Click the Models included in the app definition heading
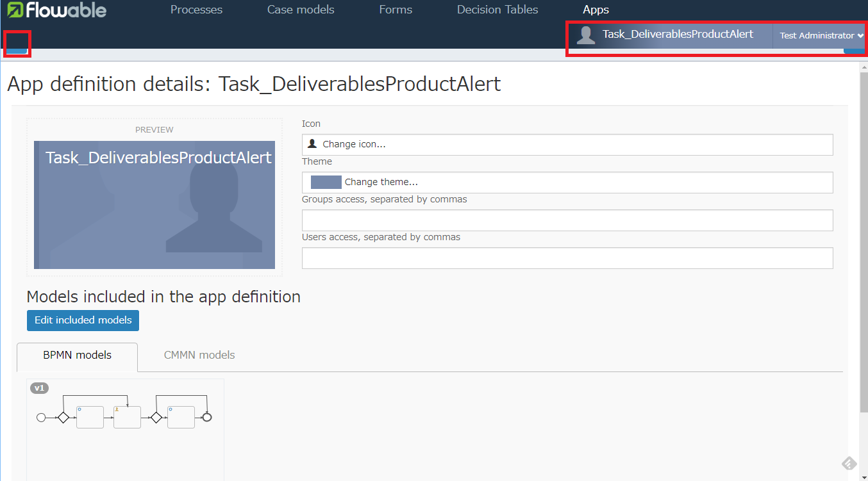This screenshot has width=868, height=481. [x=163, y=297]
